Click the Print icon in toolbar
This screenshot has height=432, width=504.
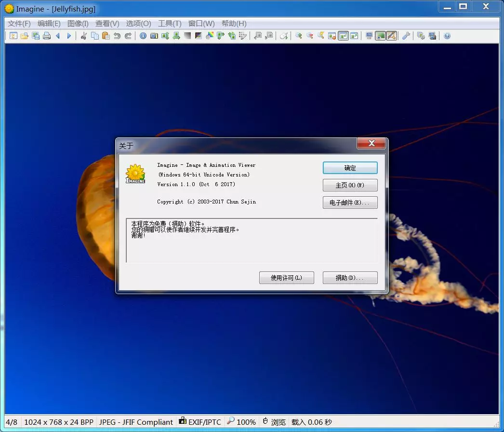(x=47, y=36)
